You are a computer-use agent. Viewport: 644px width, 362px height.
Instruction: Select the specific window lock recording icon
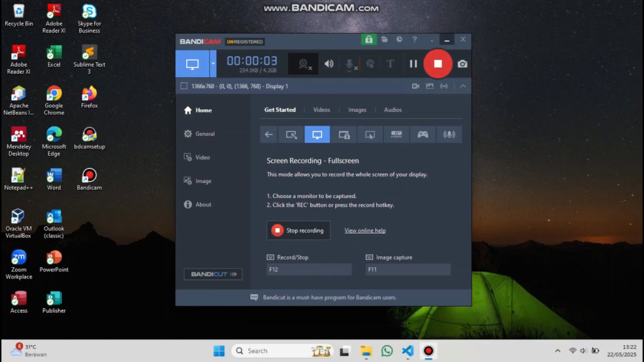(344, 134)
